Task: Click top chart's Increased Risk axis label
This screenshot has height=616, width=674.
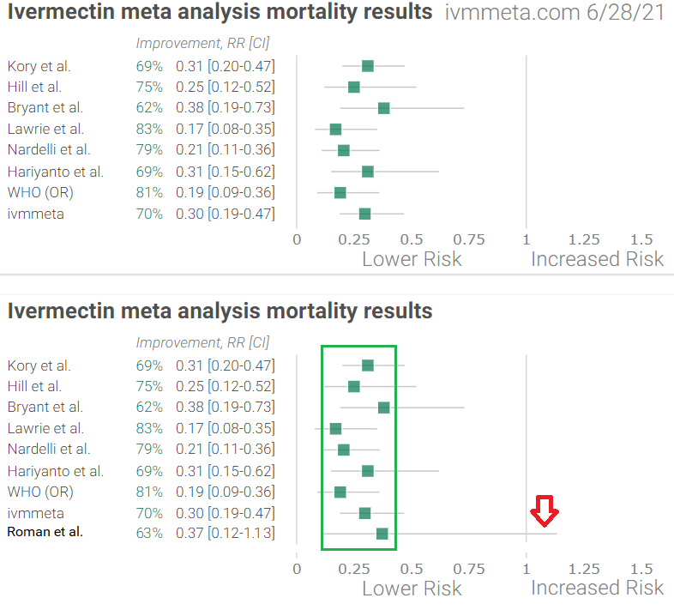Action: tap(597, 259)
